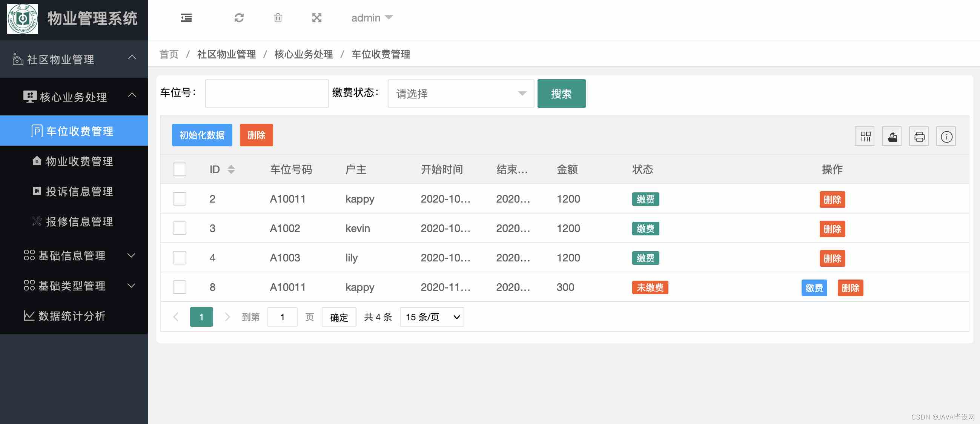Go to 数据统计分析 menu item
This screenshot has width=980, height=424.
(72, 316)
